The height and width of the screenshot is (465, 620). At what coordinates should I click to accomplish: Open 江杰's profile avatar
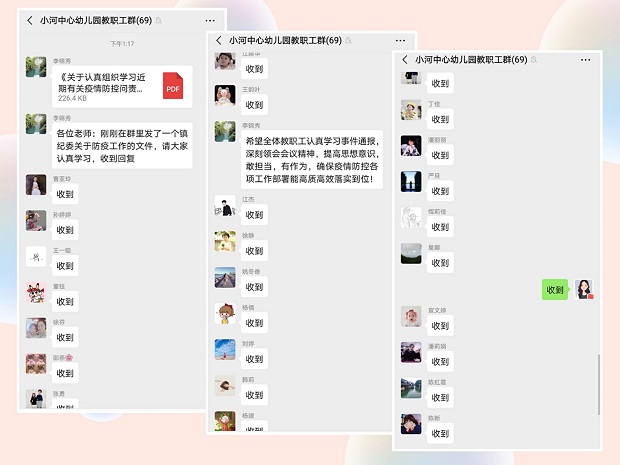[x=225, y=210]
